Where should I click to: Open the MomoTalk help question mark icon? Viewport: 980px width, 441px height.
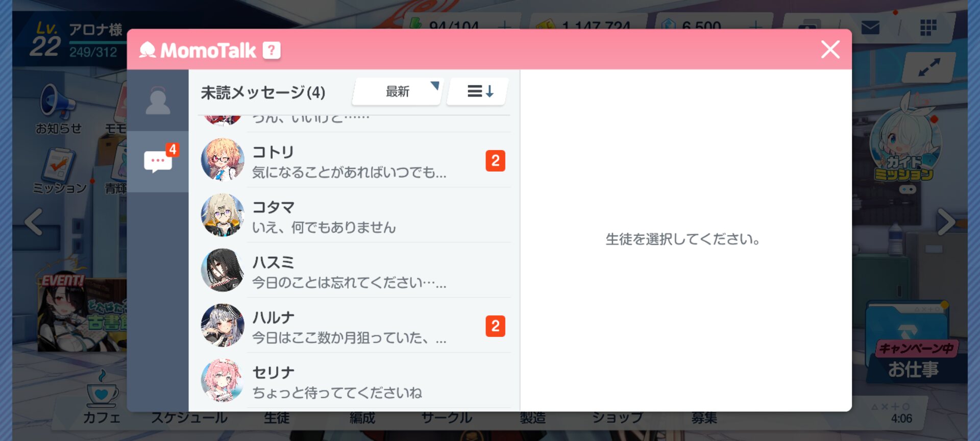[272, 51]
